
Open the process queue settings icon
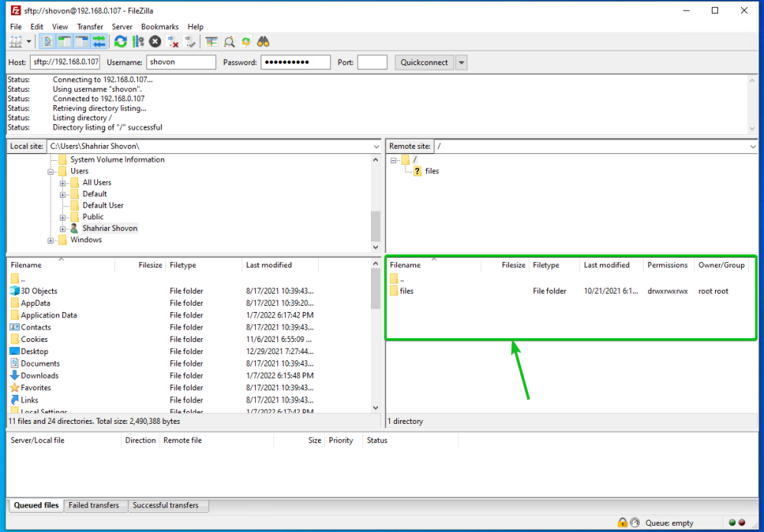pyautogui.click(x=138, y=42)
